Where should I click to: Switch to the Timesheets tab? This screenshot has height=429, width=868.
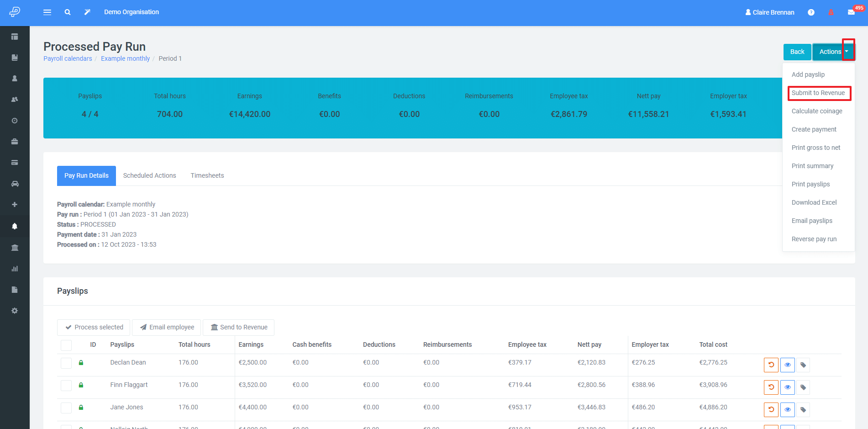[207, 175]
